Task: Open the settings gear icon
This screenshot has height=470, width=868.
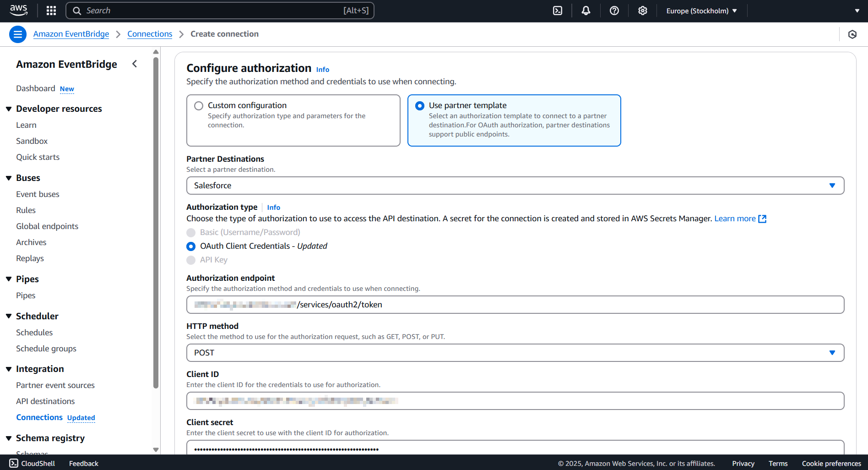Action: point(643,11)
